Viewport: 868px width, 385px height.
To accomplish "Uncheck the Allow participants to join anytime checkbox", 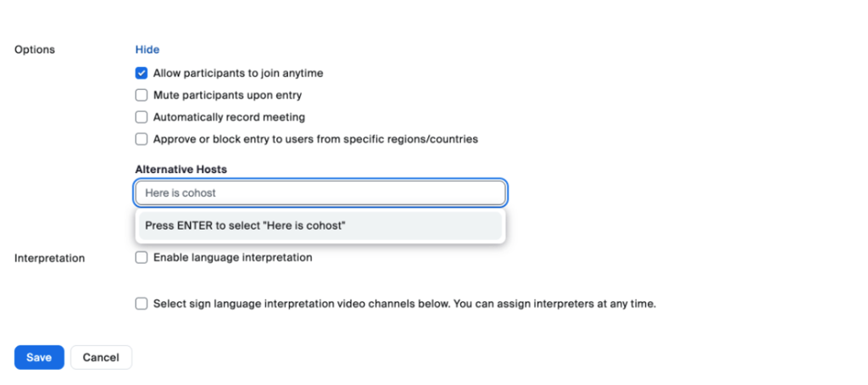I will (x=142, y=74).
